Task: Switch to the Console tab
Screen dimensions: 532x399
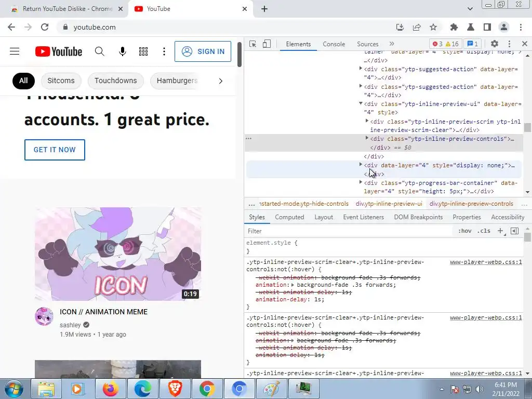Action: pyautogui.click(x=334, y=44)
